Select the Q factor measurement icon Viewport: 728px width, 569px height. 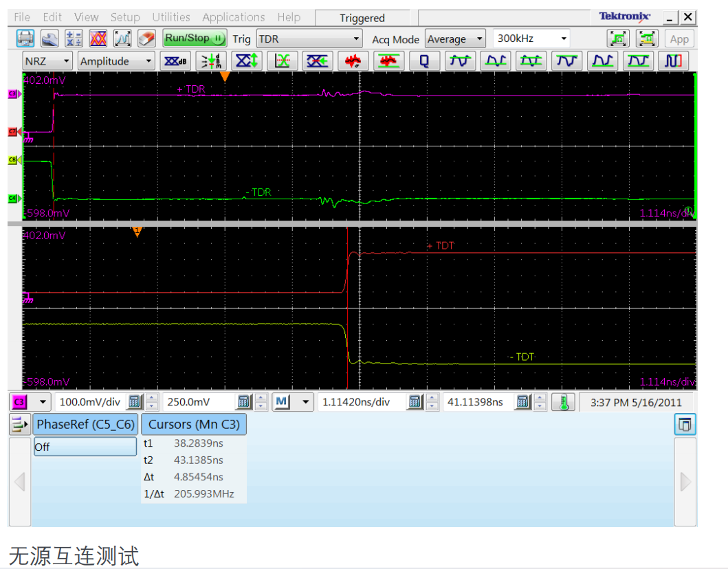click(x=424, y=61)
